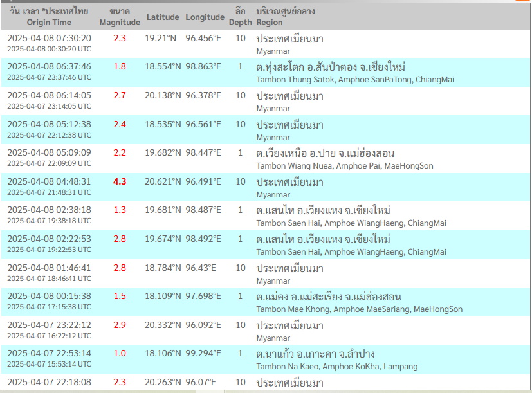Click latitude 19.21°N
Viewport: 532px width, 393px height.
[160, 38]
